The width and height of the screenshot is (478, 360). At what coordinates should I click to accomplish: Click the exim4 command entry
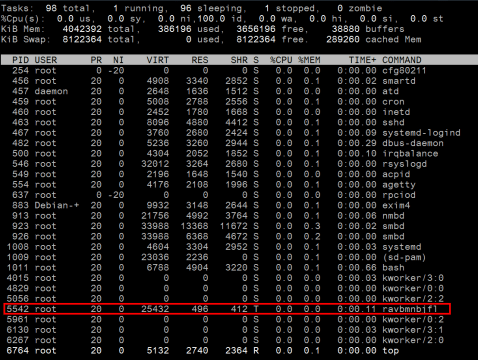click(396, 205)
